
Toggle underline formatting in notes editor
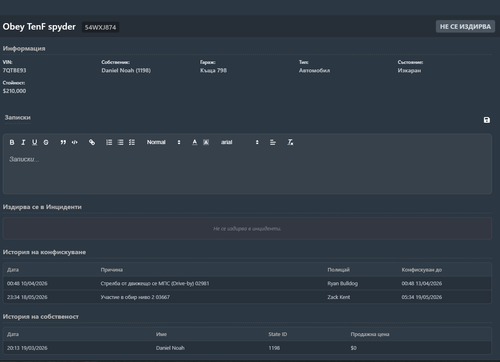tap(35, 142)
